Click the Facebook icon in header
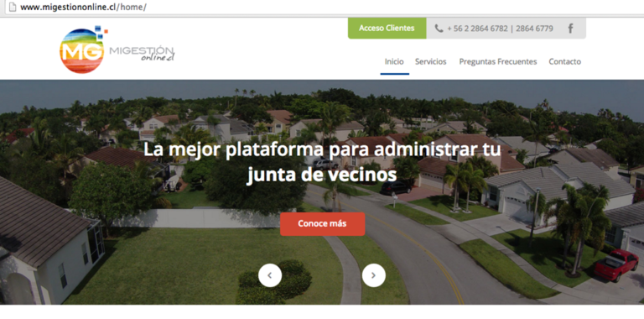Screen dimensions: 644x319 point(570,29)
